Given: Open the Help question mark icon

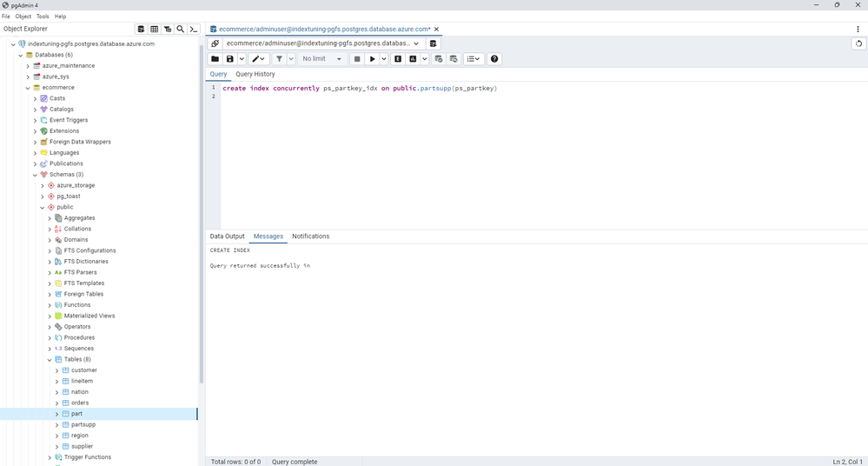Looking at the screenshot, I should (494, 59).
